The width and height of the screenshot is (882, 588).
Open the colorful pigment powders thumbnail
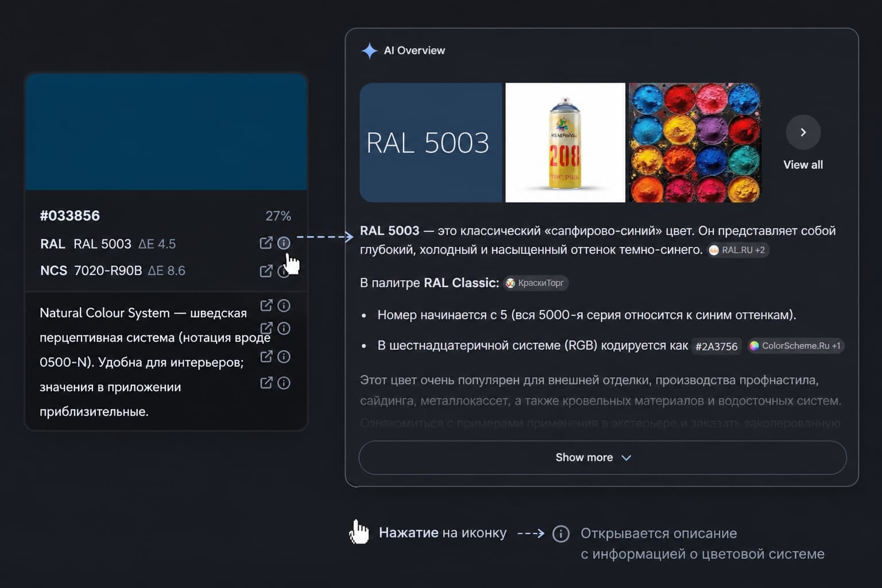pos(695,142)
